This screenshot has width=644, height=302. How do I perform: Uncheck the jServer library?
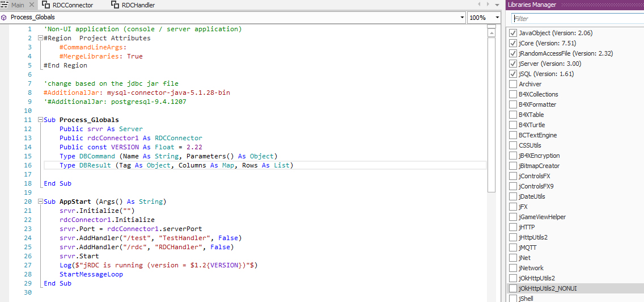(512, 64)
